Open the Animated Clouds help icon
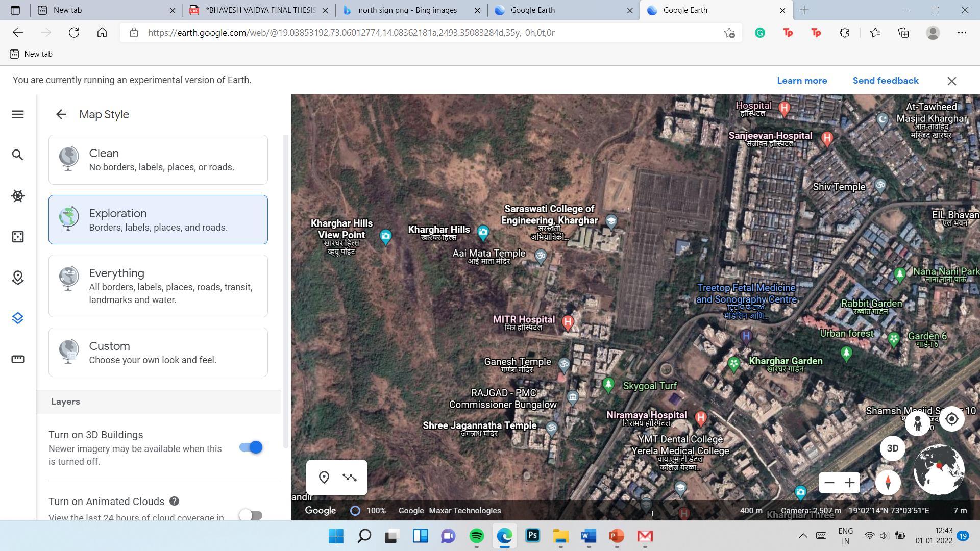The width and height of the screenshot is (980, 551). coord(174,501)
